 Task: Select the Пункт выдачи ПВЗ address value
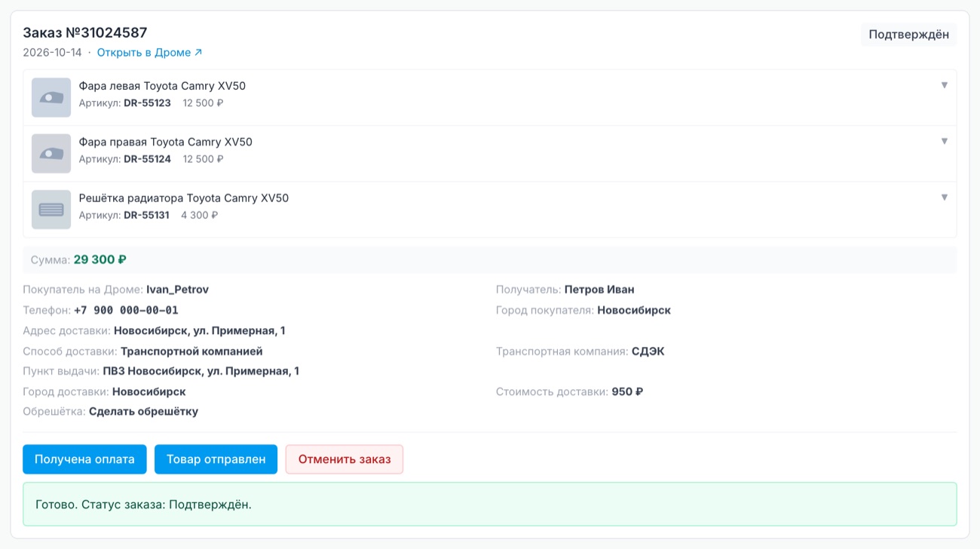[x=201, y=371]
